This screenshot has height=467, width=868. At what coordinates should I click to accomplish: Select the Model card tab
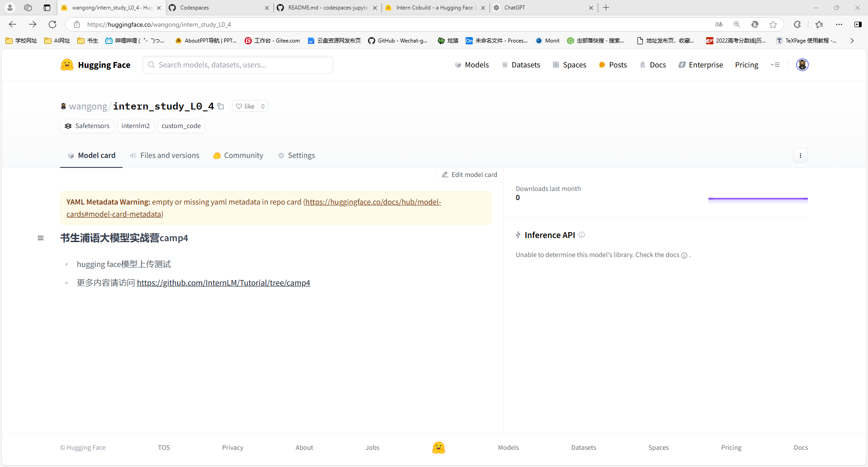(91, 156)
